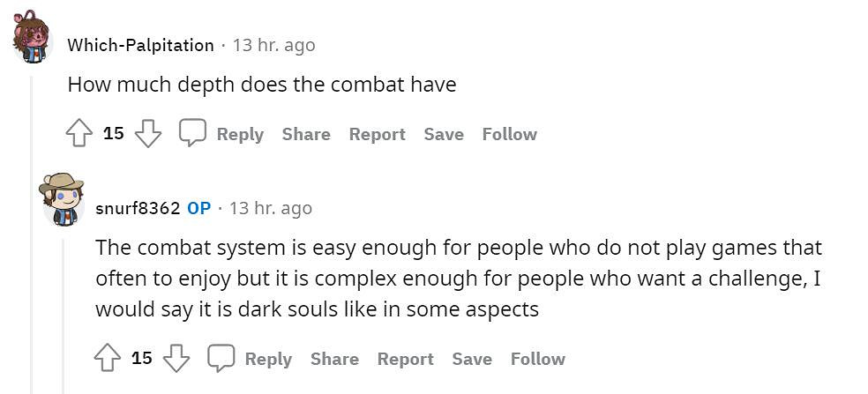
Task: Upvote Which-Palpitation's comment
Action: (x=79, y=134)
